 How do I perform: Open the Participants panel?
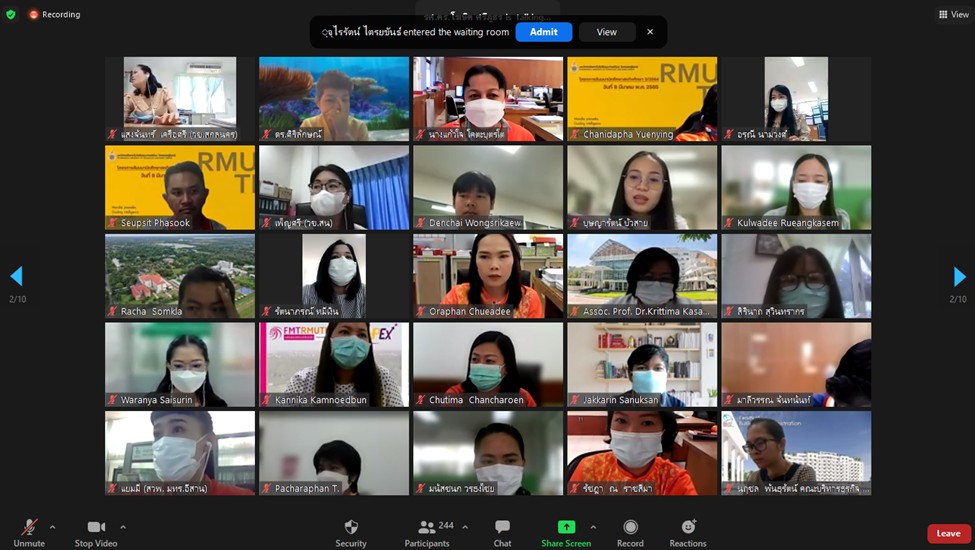pos(428,528)
